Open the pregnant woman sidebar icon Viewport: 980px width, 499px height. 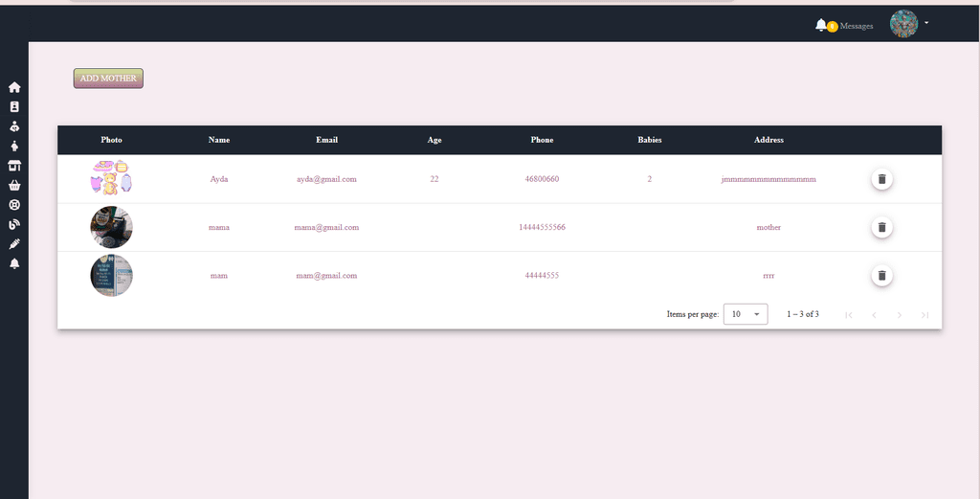point(14,146)
